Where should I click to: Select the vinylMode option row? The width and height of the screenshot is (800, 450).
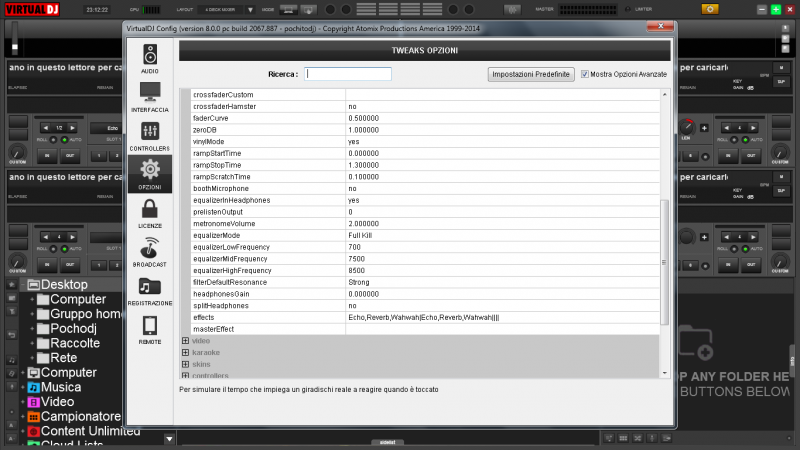(x=425, y=142)
